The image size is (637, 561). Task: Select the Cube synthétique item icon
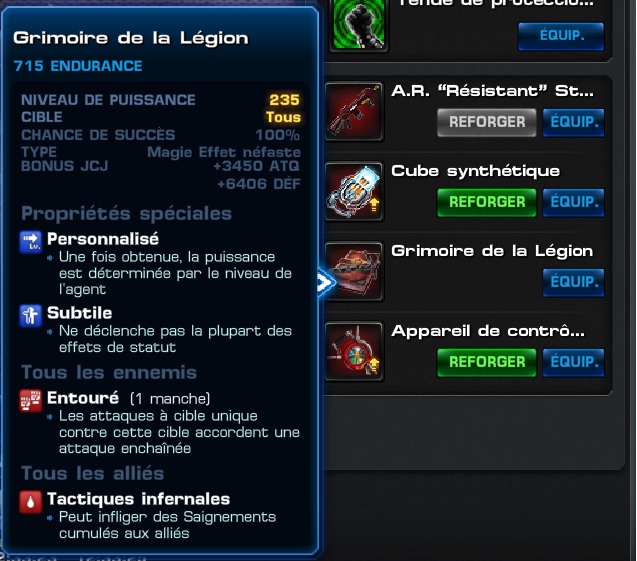pos(354,191)
